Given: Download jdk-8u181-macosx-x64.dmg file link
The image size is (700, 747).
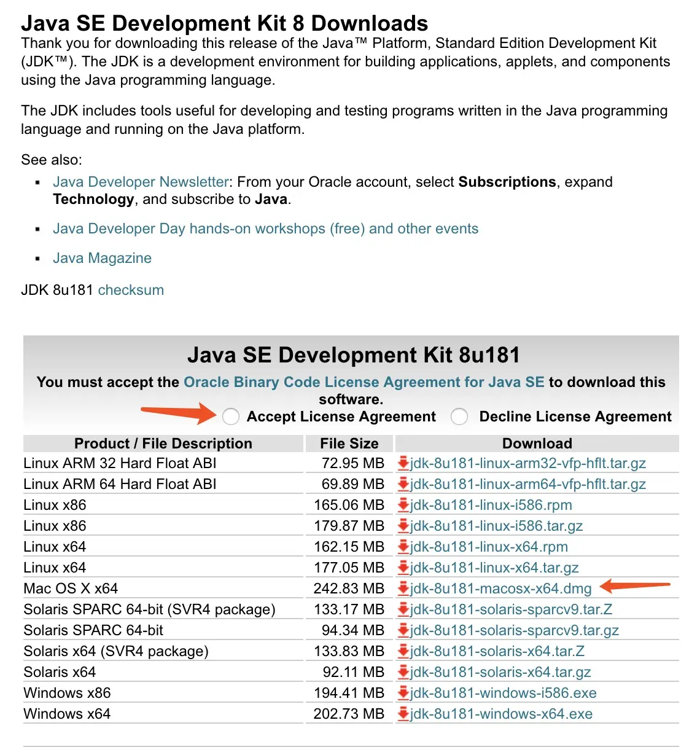Looking at the screenshot, I should (501, 589).
